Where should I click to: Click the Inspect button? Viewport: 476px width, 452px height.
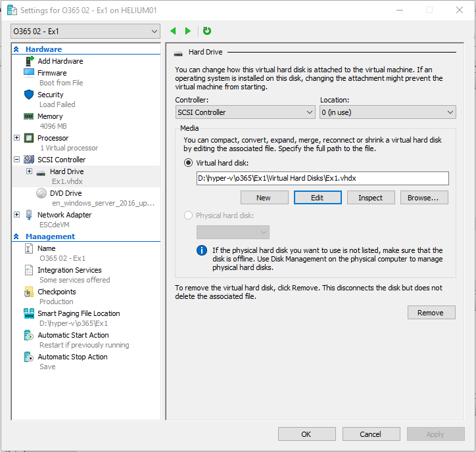click(x=371, y=198)
